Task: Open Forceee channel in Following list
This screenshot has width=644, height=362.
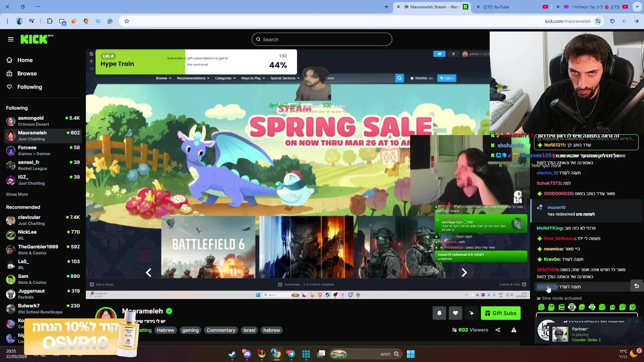Action: (x=43, y=150)
